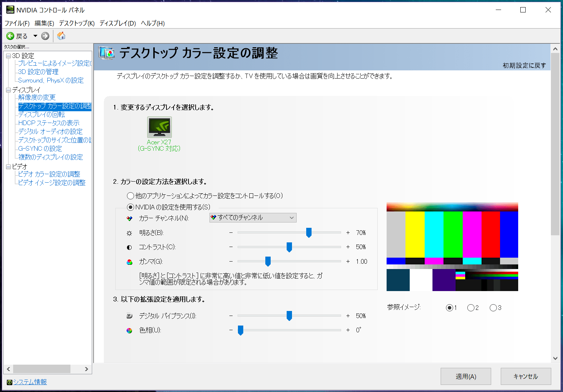The width and height of the screenshot is (563, 392).
Task: Decrease hue with minus button
Action: click(231, 330)
